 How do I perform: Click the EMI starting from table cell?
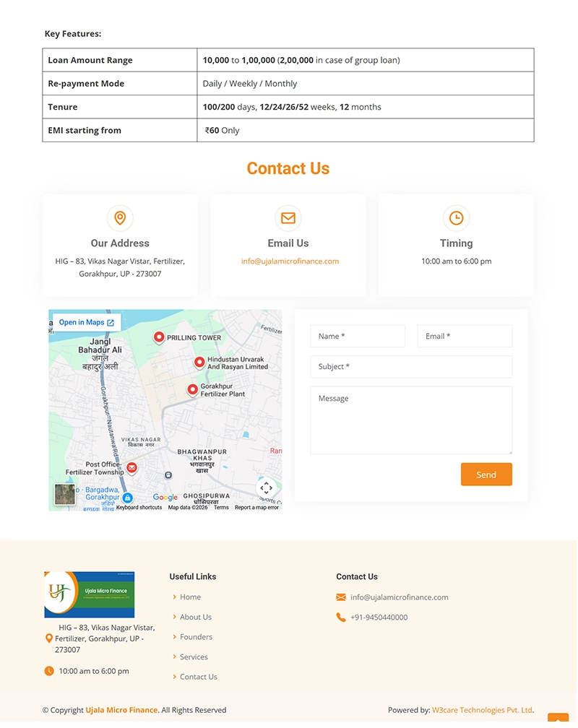[x=120, y=131]
